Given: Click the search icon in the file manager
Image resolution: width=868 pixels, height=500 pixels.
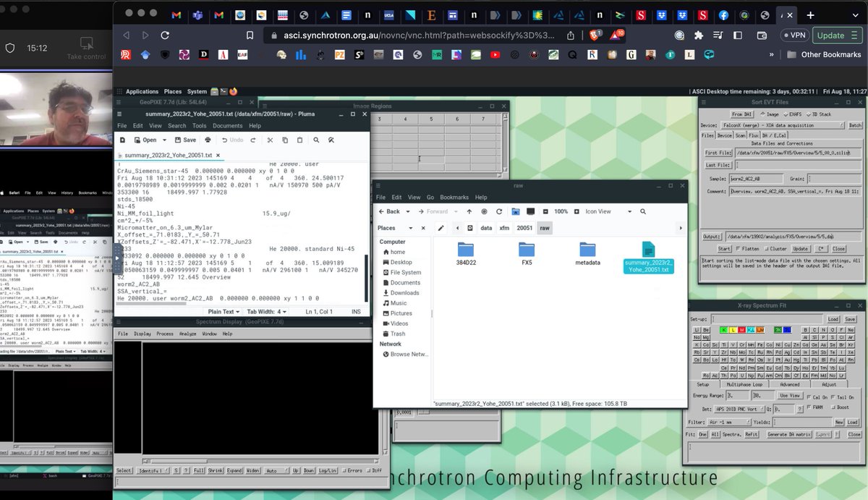Looking at the screenshot, I should pos(642,211).
